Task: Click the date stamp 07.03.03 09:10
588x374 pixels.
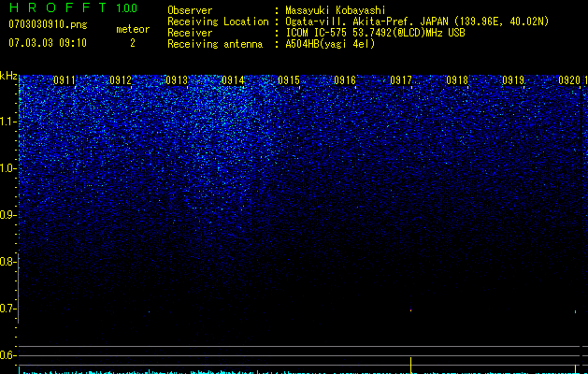Action: [x=48, y=43]
